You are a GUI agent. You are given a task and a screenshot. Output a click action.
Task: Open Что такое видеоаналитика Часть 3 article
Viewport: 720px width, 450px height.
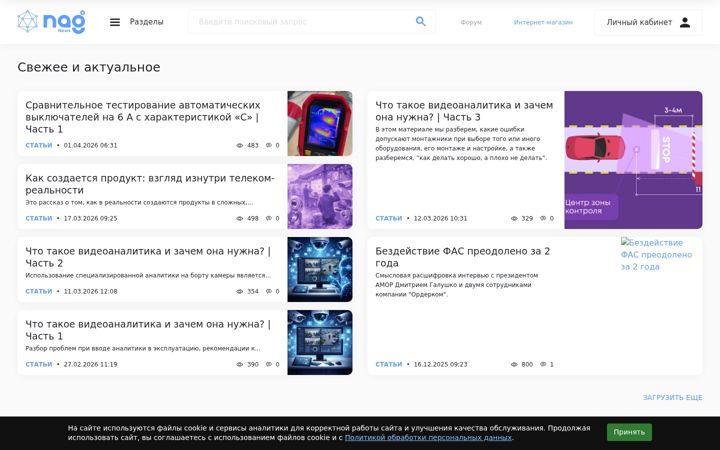tap(464, 111)
